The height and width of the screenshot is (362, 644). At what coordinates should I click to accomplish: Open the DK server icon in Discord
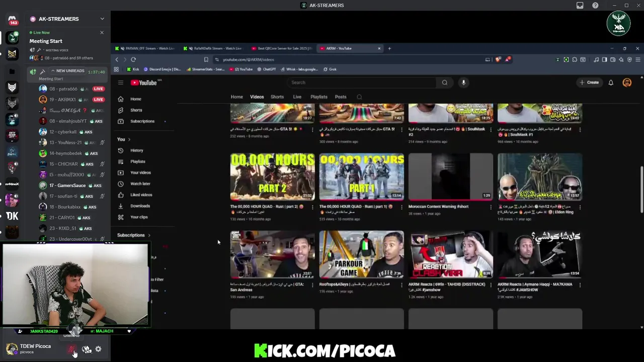coord(12,216)
